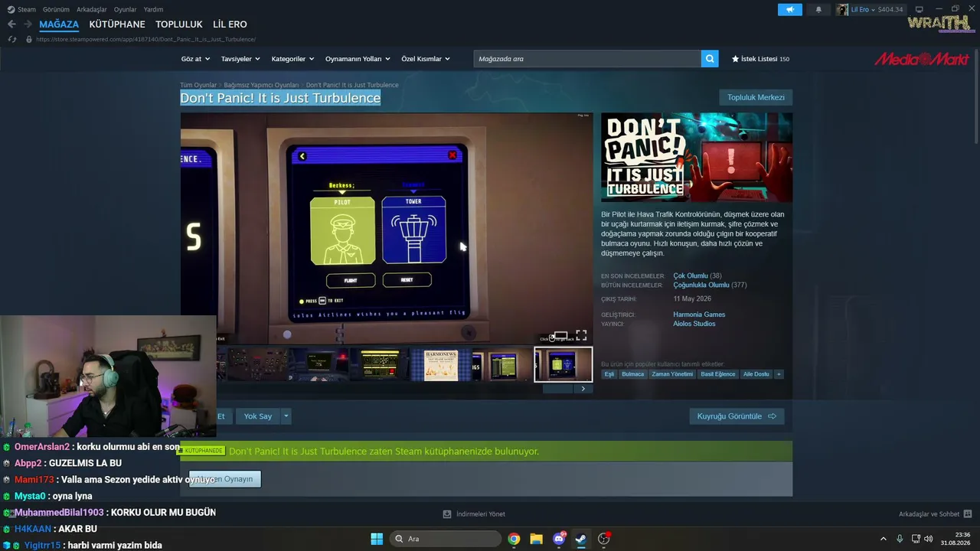Switch to the LİL ERO tab
This screenshot has width=980, height=551.
[230, 24]
